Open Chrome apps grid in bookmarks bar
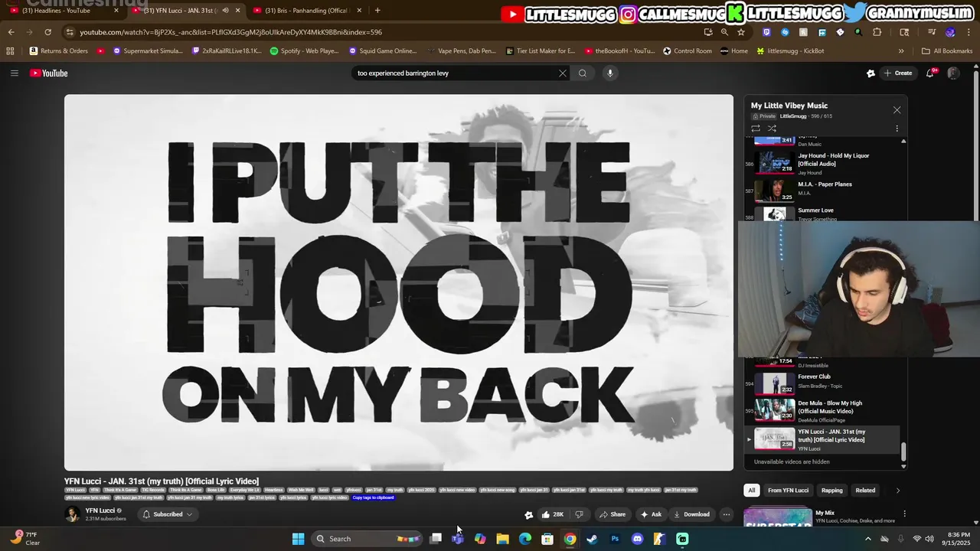This screenshot has width=980, height=551. (10, 51)
